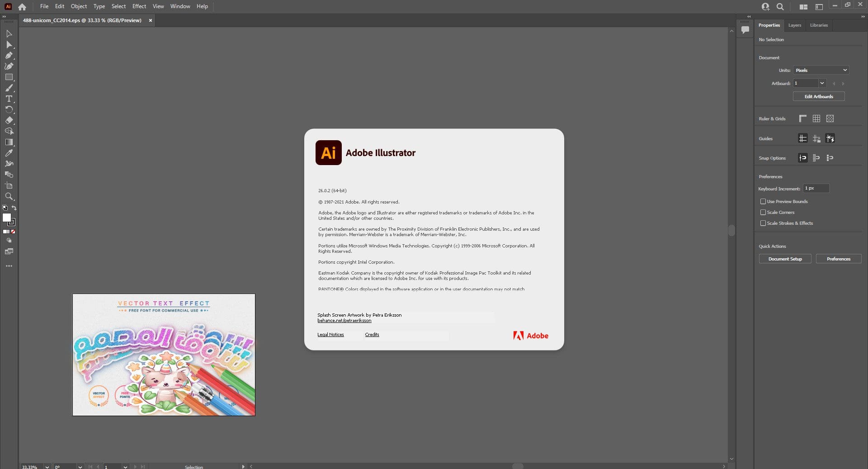Select the Shape Builder tool

(9, 131)
